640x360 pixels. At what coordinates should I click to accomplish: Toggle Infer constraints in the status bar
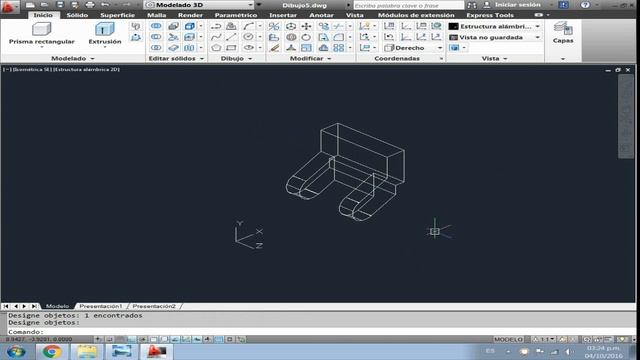point(98,339)
